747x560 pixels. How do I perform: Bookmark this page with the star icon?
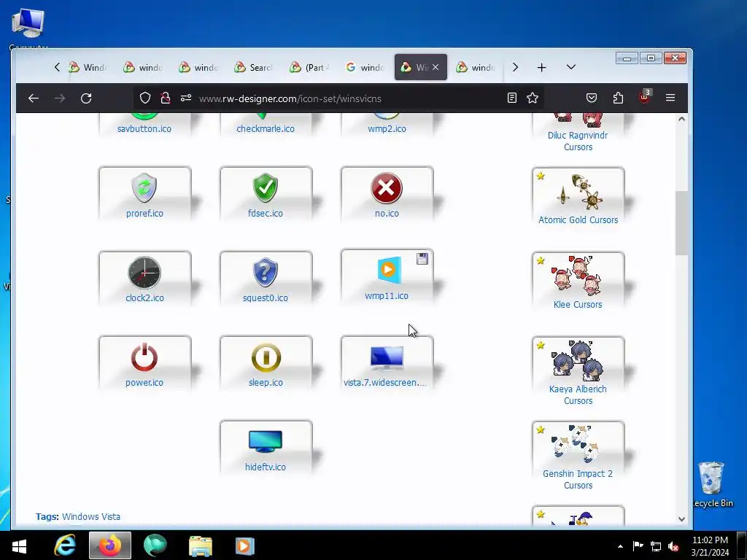[x=533, y=98]
